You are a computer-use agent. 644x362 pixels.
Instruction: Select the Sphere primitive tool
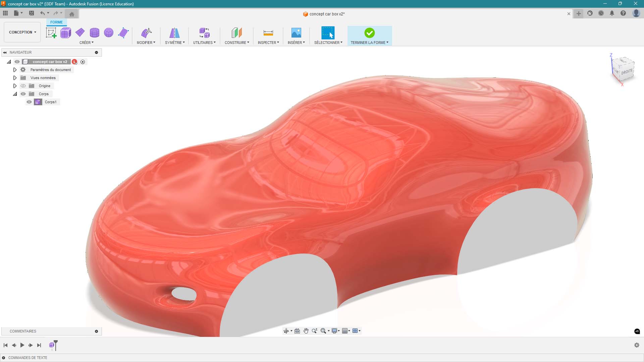click(x=109, y=33)
